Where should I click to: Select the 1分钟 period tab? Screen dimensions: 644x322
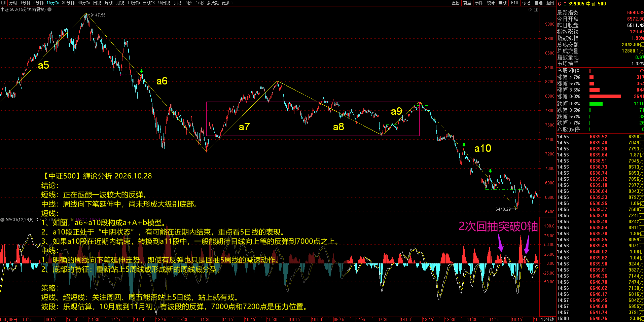pos(25,3)
